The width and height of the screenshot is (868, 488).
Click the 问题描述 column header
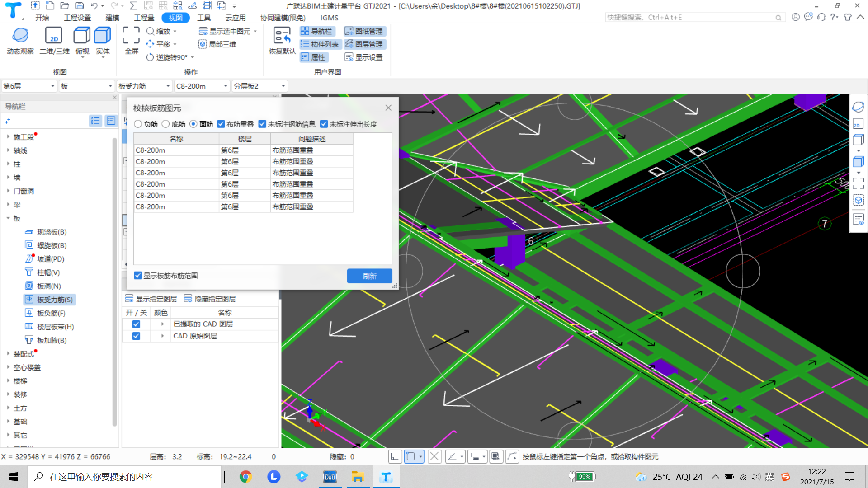[x=311, y=139]
